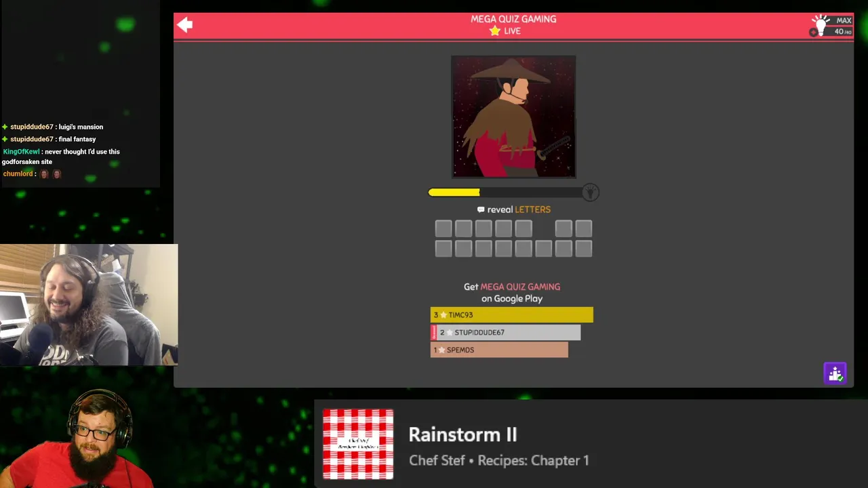Viewport: 868px width, 488px height.
Task: Click the small plus icon beside lightbulb
Action: click(814, 32)
